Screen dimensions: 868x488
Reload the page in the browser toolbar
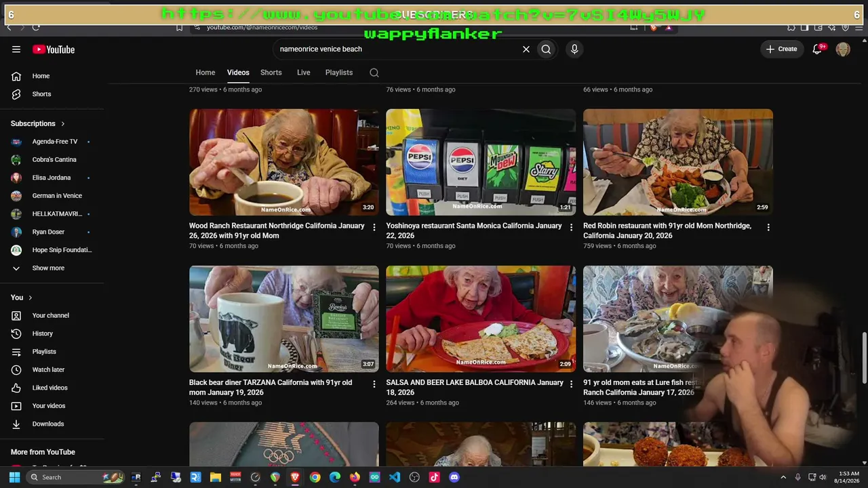click(36, 27)
